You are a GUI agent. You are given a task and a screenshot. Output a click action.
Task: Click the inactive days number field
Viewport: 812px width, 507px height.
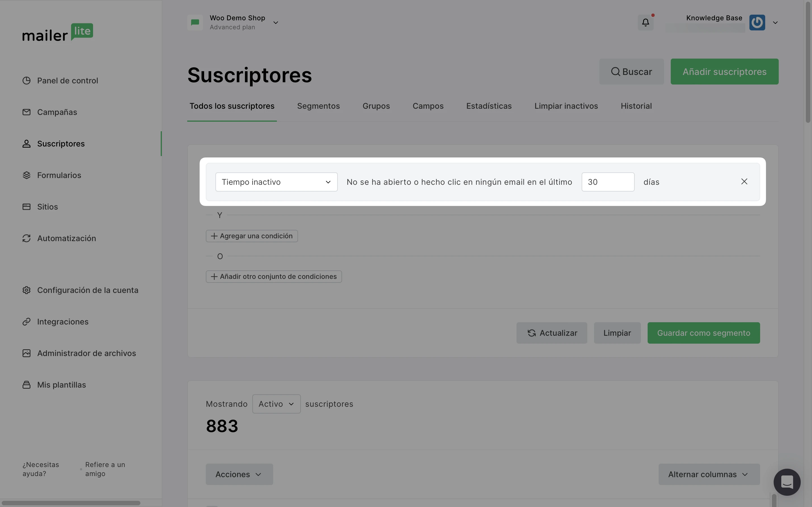(608, 182)
